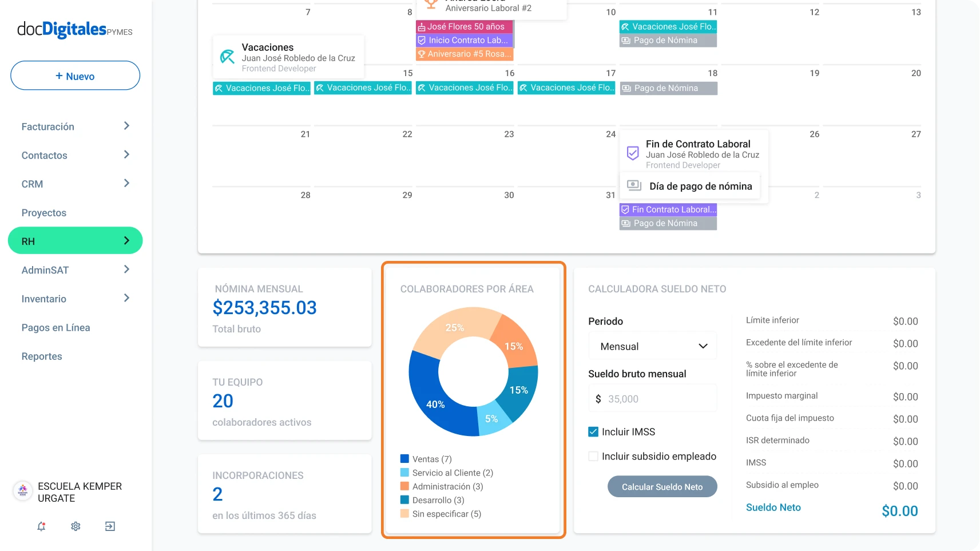Click the Nuevo button
The width and height of the screenshot is (980, 551).
coord(75,76)
